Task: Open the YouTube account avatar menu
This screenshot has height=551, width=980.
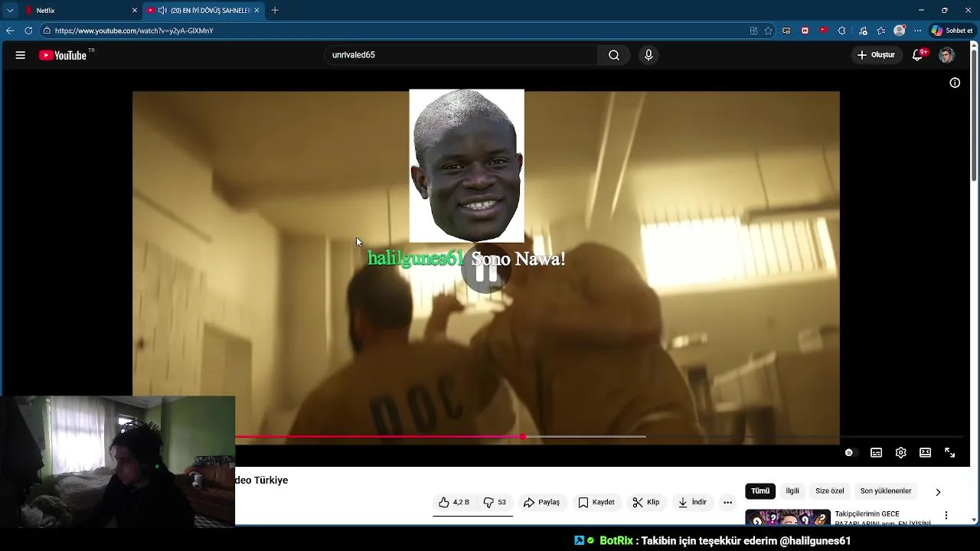Action: click(946, 55)
